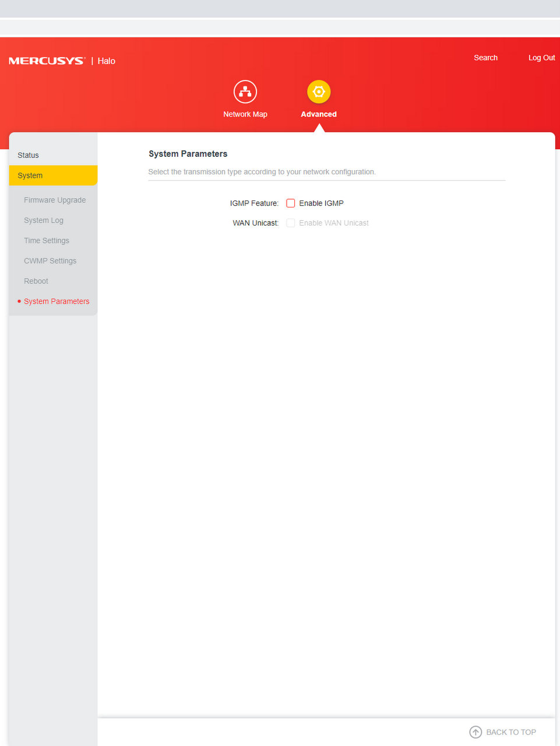Screen dimensions: 560x746
Task: Open the Status sidebar menu
Action: (x=53, y=155)
